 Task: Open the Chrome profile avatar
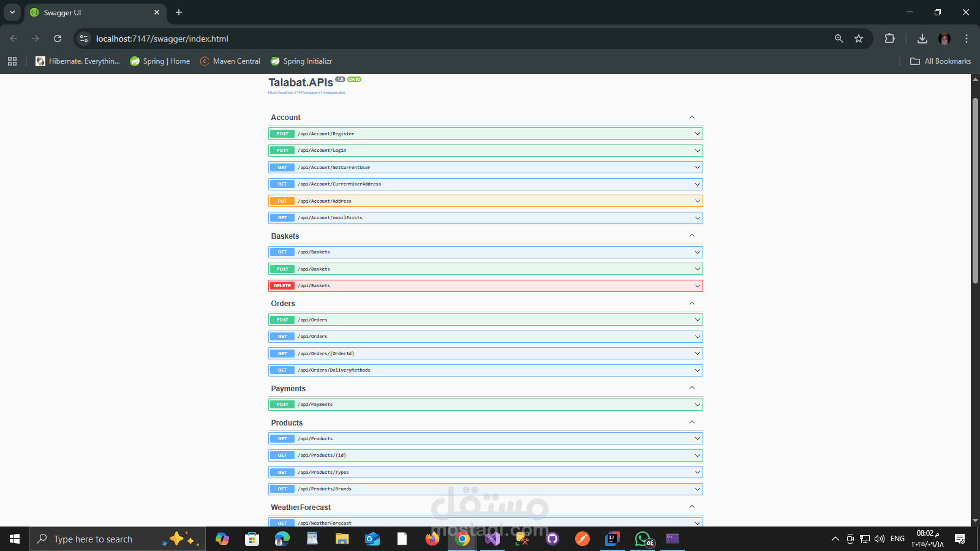point(944,39)
